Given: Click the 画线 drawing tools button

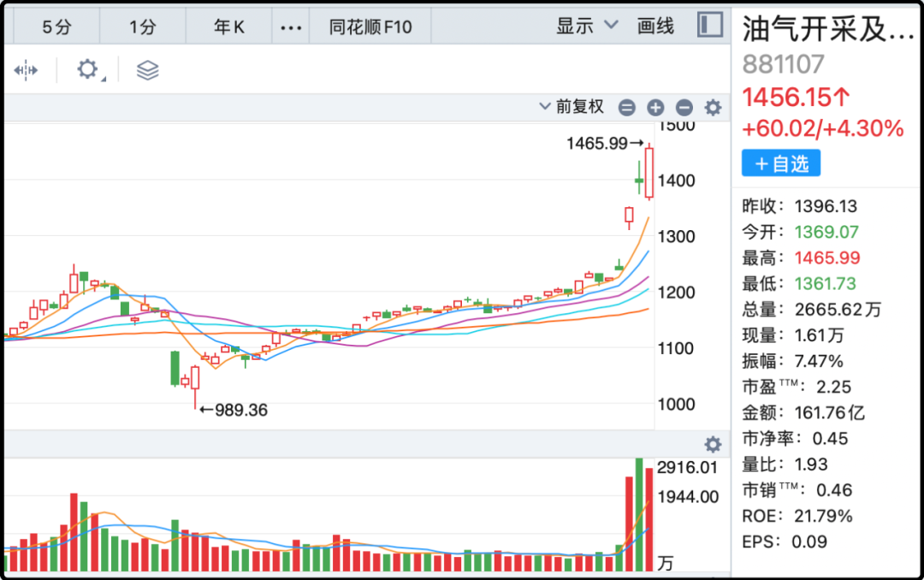Looking at the screenshot, I should pos(655,27).
